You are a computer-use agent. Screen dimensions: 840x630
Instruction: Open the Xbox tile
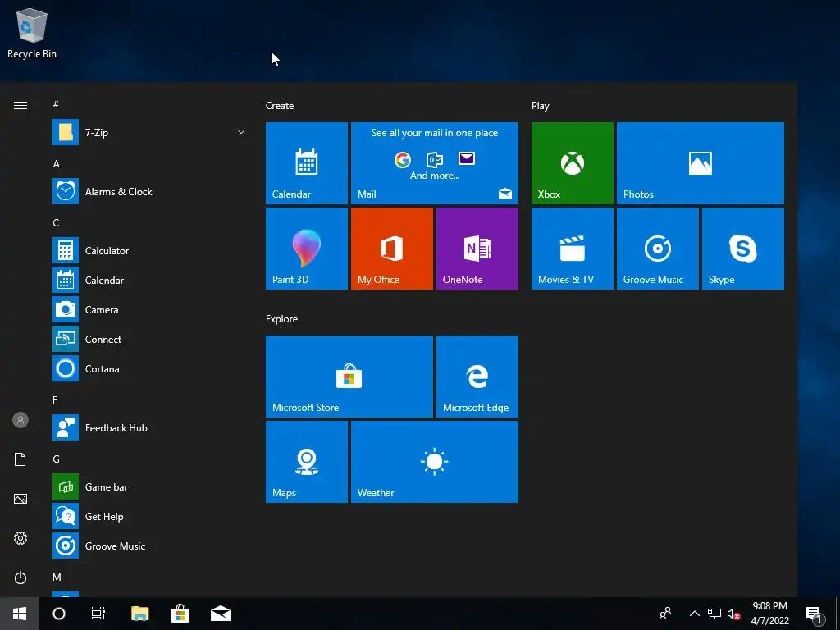[x=572, y=163]
